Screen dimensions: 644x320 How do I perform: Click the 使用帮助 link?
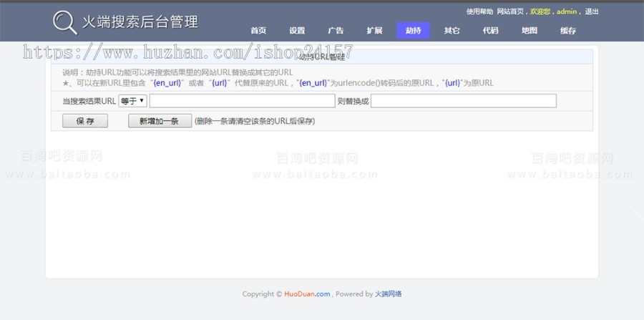479,11
